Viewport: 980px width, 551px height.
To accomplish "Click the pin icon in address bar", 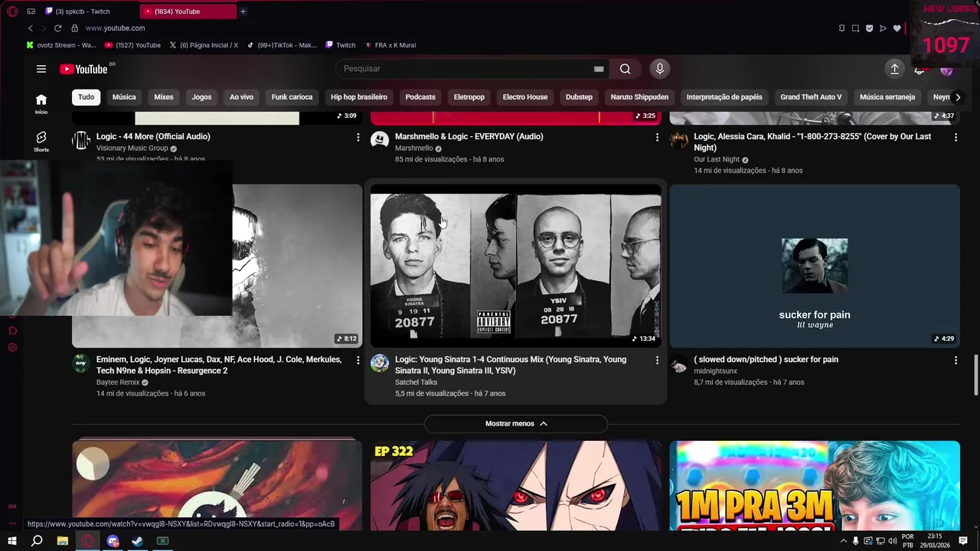I will coord(841,28).
